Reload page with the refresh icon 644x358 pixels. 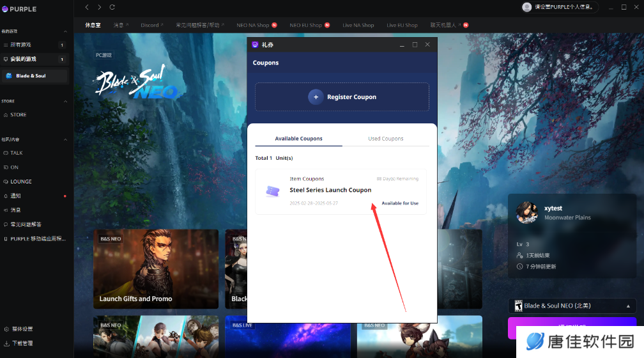[112, 7]
